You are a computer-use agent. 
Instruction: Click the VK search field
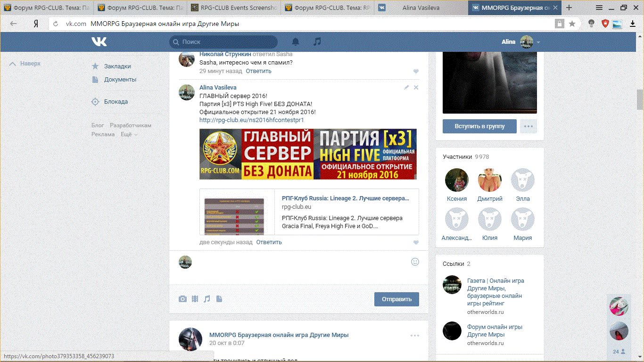click(223, 42)
